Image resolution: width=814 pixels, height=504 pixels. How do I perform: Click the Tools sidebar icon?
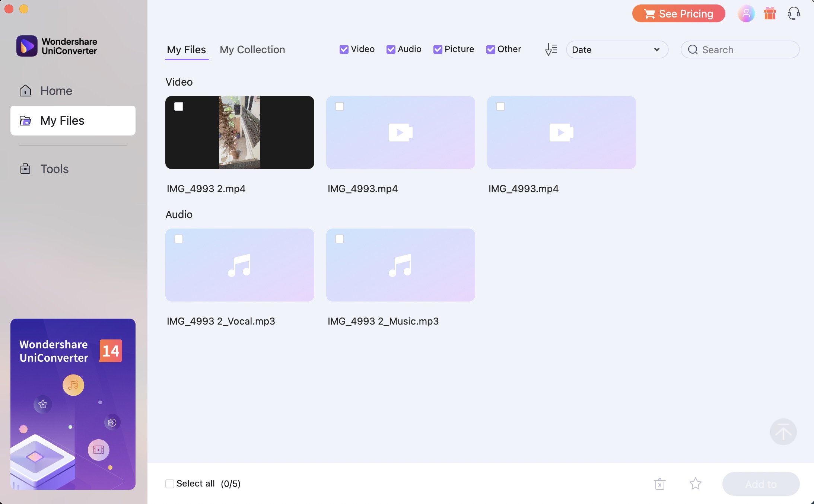[25, 169]
